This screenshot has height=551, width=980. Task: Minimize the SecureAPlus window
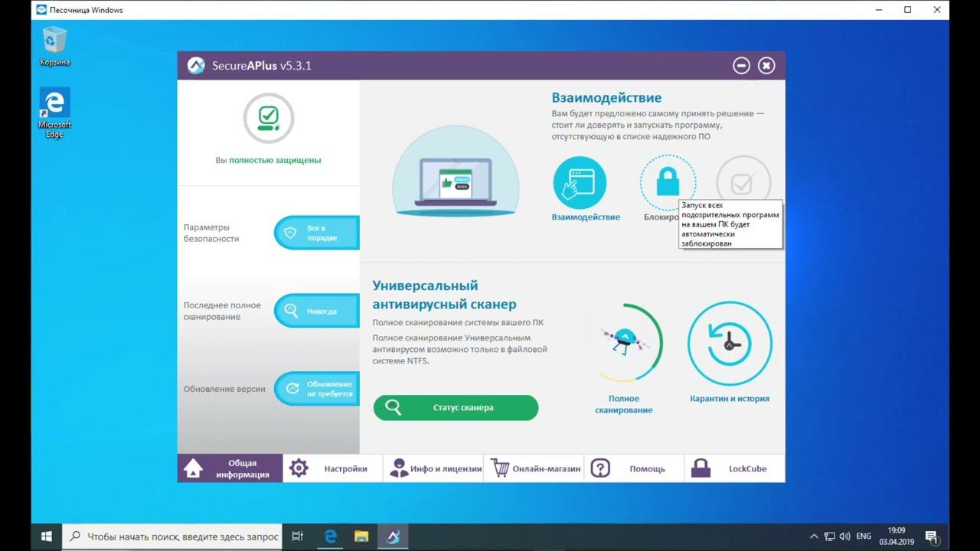pyautogui.click(x=741, y=66)
